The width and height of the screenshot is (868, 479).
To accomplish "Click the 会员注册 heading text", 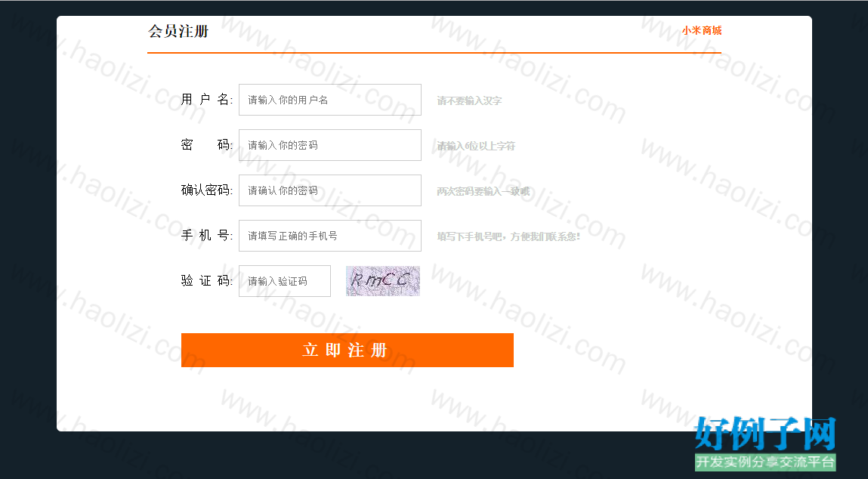I will [x=178, y=31].
